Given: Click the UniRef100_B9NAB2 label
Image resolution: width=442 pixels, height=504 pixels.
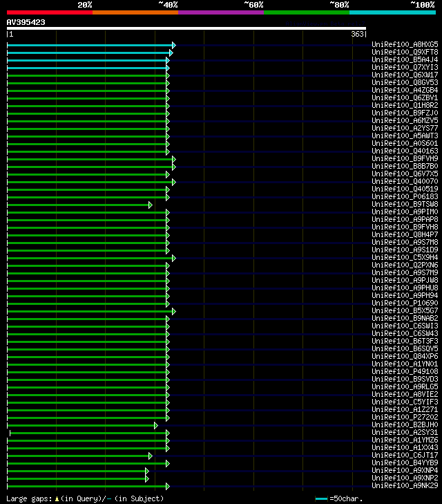Looking at the screenshot, I should [405, 319].
